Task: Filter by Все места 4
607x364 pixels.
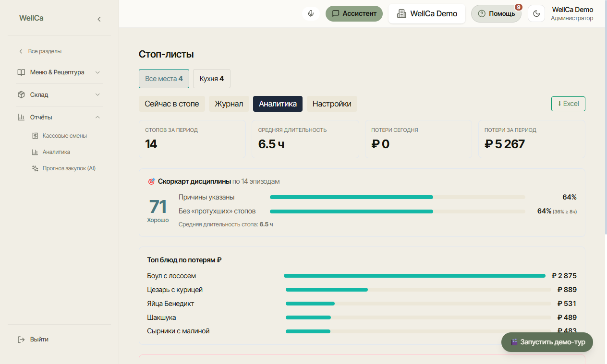Action: coord(164,79)
